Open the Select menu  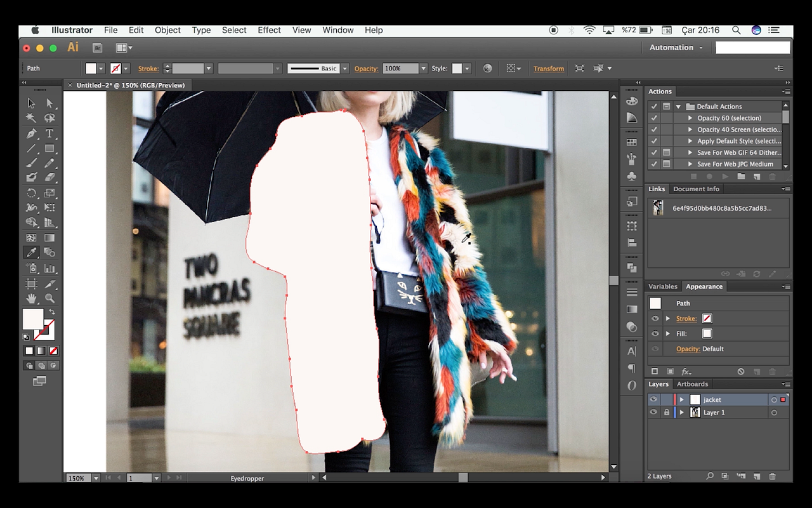coord(234,30)
